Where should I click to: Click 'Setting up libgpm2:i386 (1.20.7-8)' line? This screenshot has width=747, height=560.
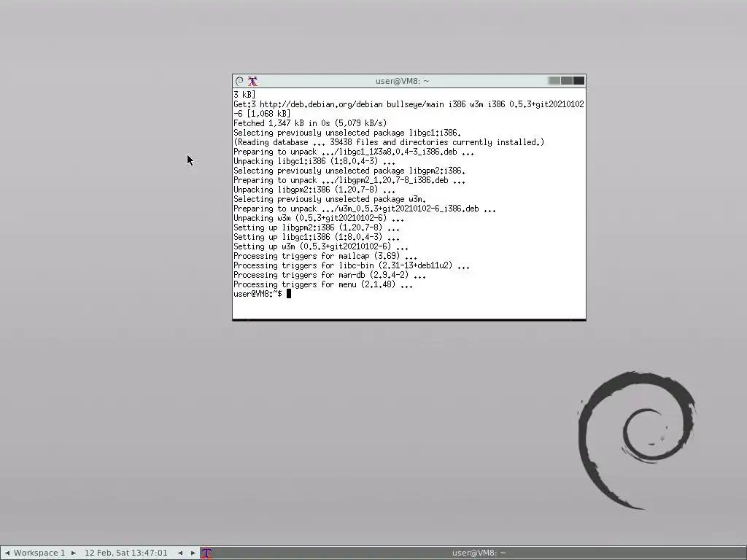point(317,228)
